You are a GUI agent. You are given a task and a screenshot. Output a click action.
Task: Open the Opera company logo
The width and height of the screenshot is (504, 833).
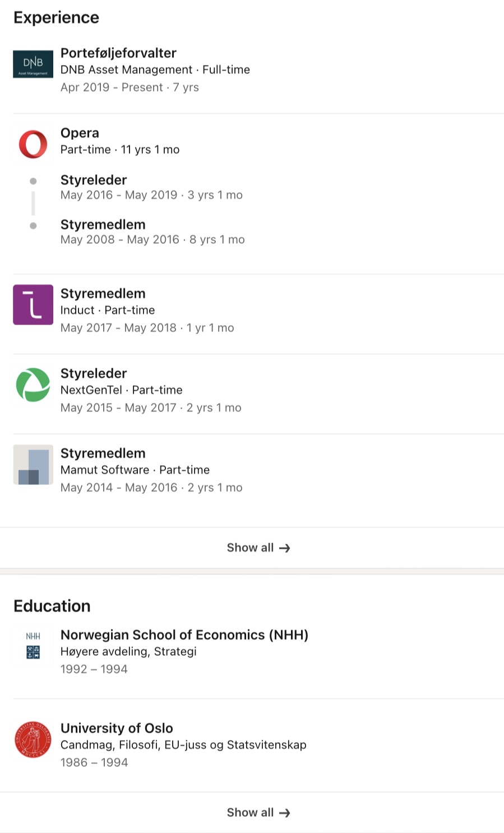[x=33, y=144]
